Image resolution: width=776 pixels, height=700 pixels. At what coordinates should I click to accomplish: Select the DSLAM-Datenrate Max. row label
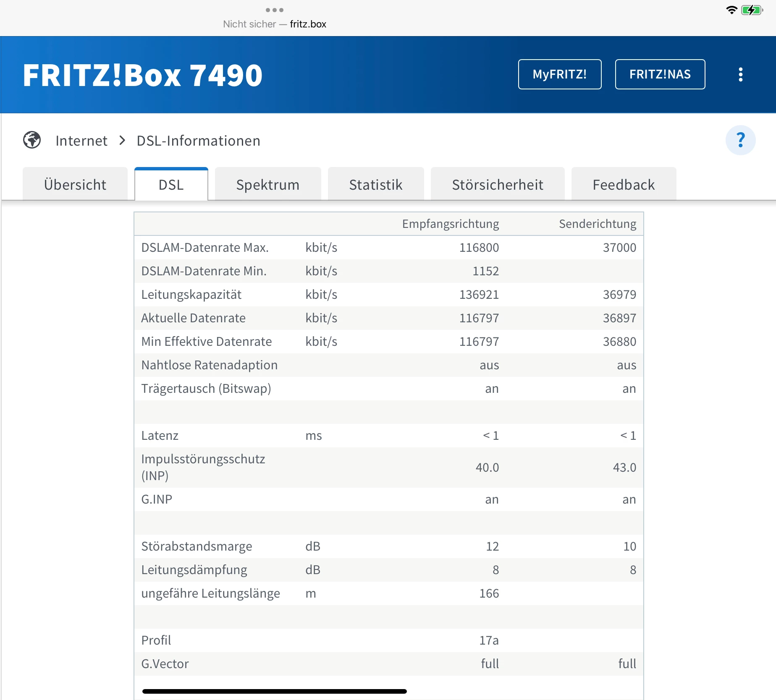pos(205,247)
